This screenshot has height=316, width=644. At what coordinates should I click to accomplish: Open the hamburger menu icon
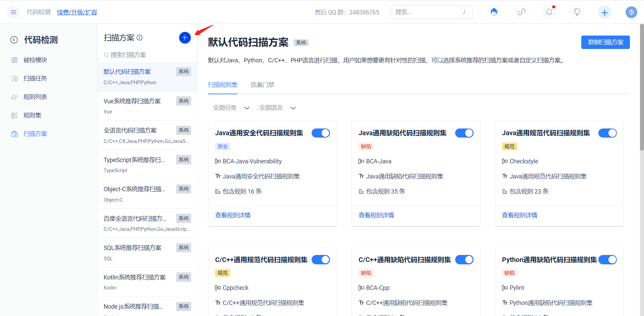[x=13, y=12]
